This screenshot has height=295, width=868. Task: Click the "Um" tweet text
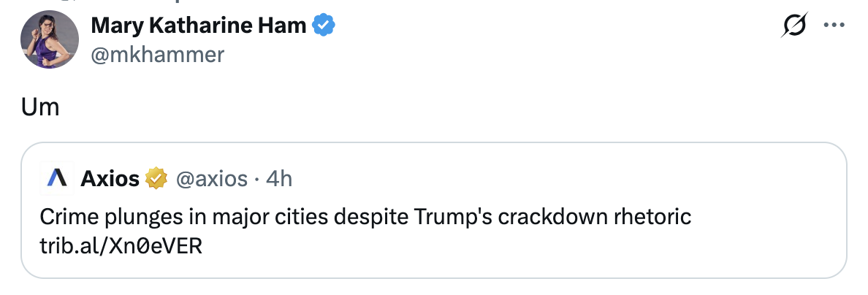[40, 107]
